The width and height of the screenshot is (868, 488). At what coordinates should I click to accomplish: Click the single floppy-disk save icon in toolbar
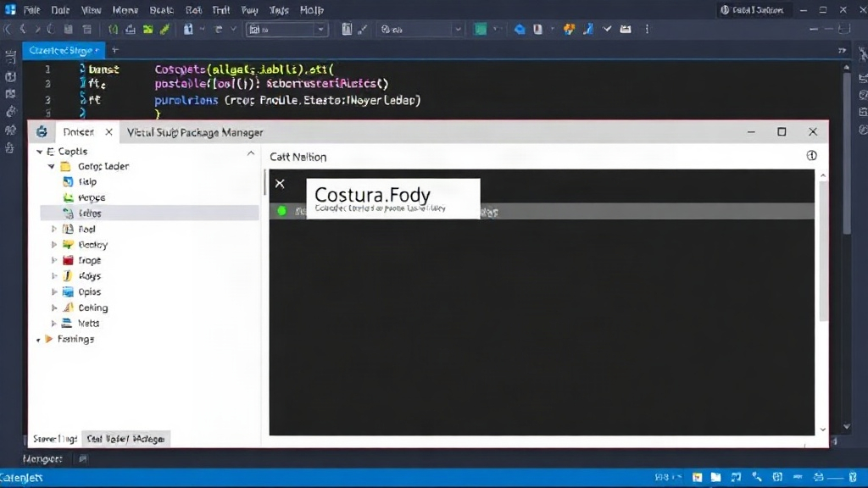click(x=68, y=30)
